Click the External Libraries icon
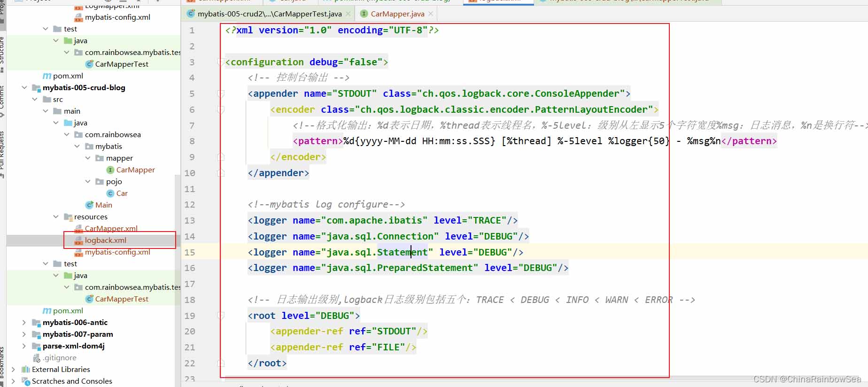This screenshot has height=387, width=868. click(x=26, y=370)
